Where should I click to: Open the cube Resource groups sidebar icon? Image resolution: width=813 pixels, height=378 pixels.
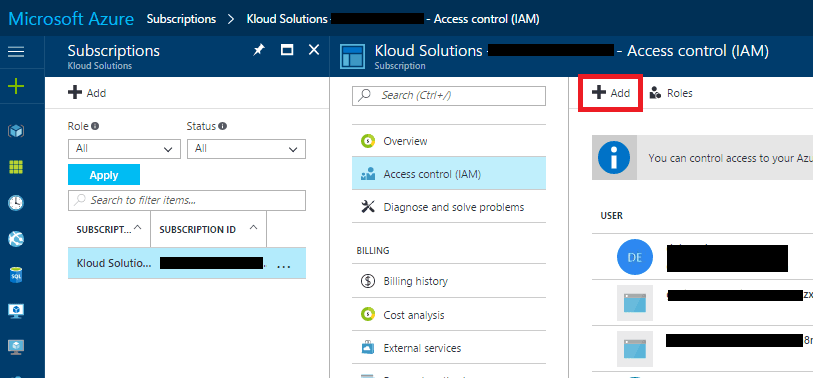point(17,131)
